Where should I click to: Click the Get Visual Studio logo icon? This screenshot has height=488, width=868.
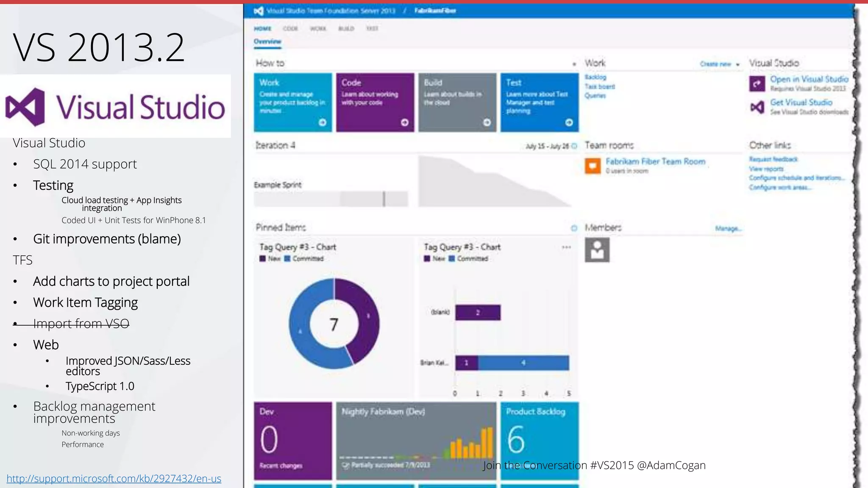757,107
